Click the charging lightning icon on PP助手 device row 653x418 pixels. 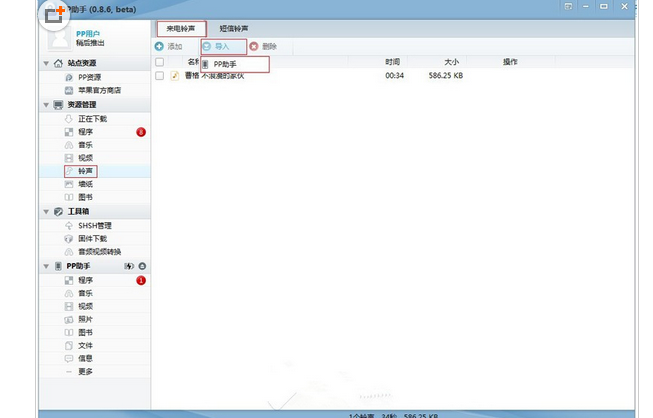(x=129, y=266)
